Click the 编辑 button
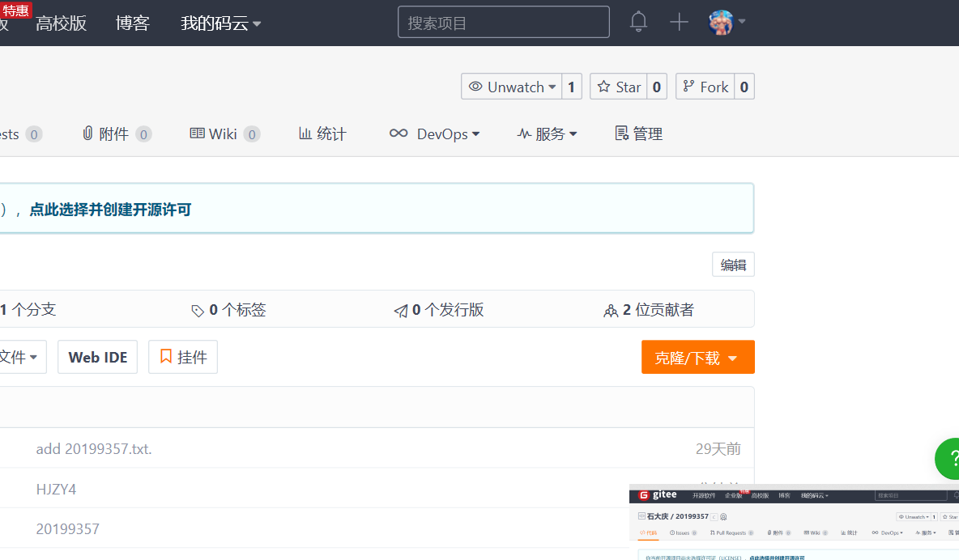The width and height of the screenshot is (959, 560). tap(733, 265)
